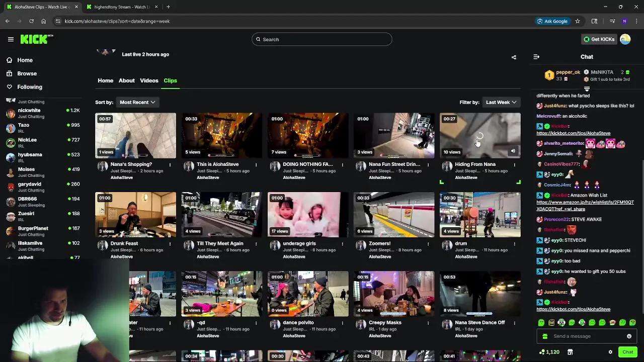Click the browser address bar
The height and width of the screenshot is (362, 644).
[297, 21]
